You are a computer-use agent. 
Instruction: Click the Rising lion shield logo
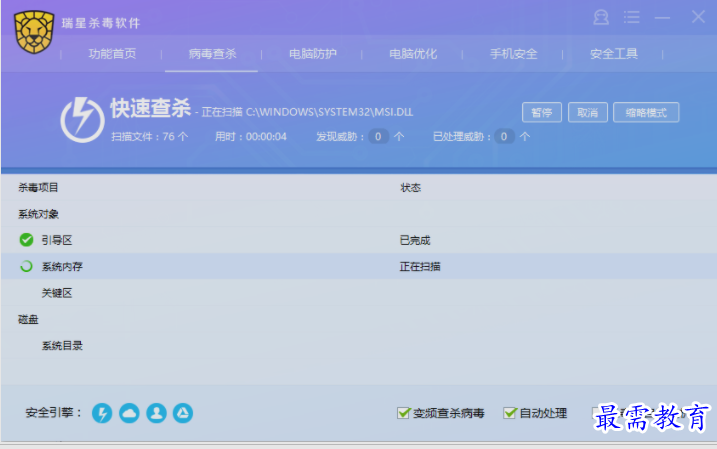point(34,32)
